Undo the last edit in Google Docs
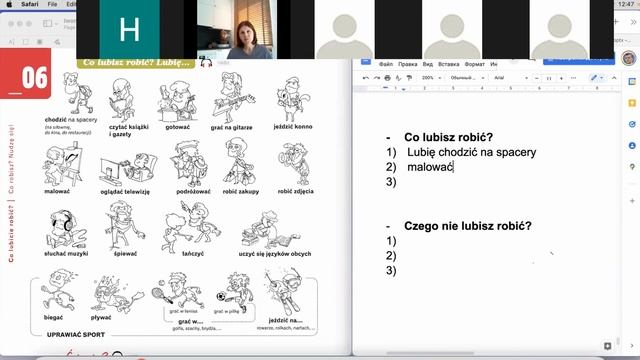Viewport: 640px width, 360px height. click(365, 78)
